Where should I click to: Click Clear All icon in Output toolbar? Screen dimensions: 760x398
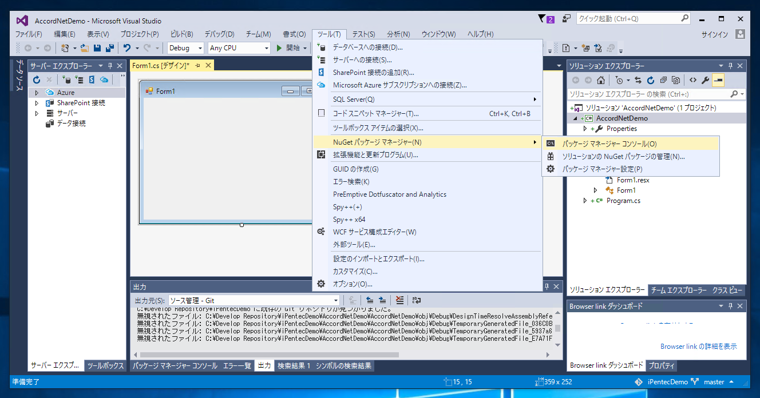pyautogui.click(x=399, y=301)
